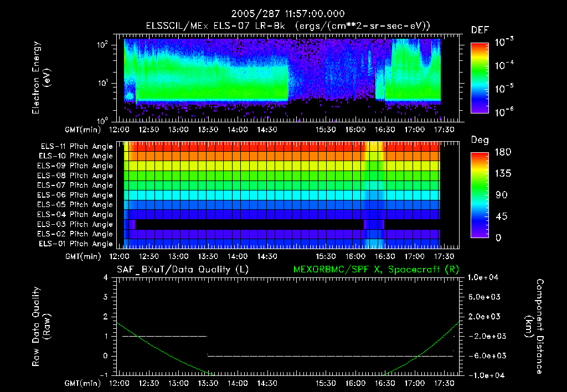Select the ELS-10 Pitch Angle row label
Viewport: 567px width, 392px height.
75,156
